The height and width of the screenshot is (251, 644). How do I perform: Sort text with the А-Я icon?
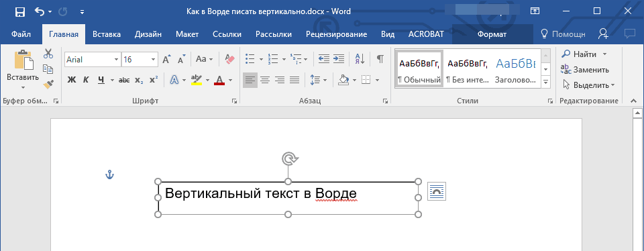(360, 59)
